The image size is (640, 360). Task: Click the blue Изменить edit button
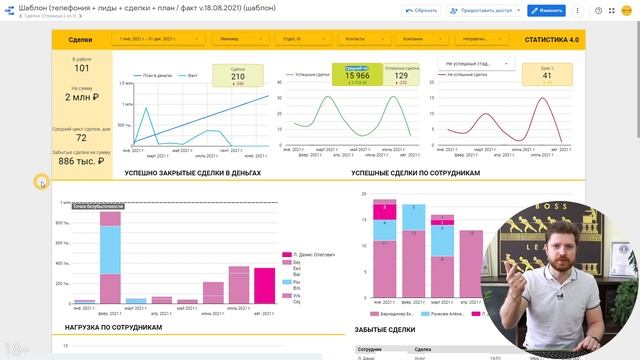(546, 11)
